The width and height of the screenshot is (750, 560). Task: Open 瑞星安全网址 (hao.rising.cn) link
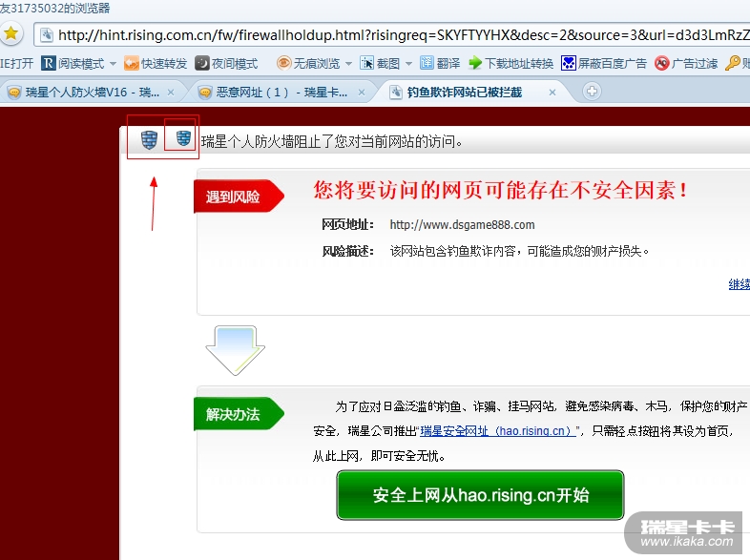(x=498, y=431)
